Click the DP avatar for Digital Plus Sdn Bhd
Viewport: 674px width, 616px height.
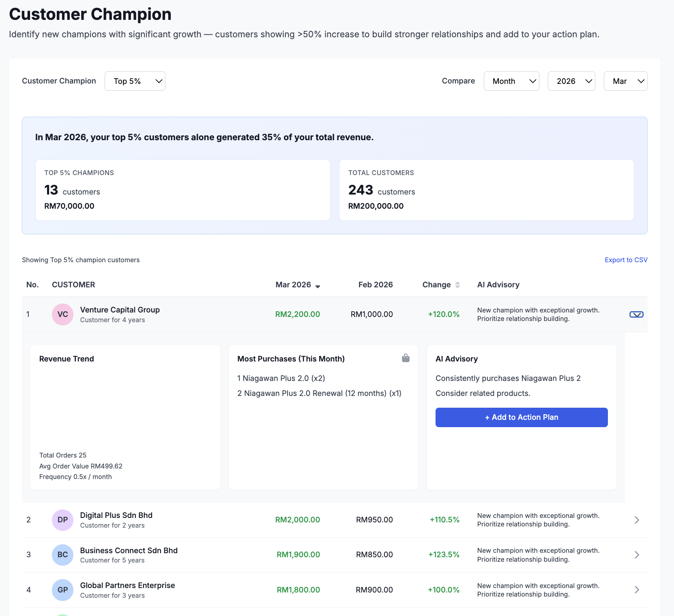pyautogui.click(x=62, y=520)
